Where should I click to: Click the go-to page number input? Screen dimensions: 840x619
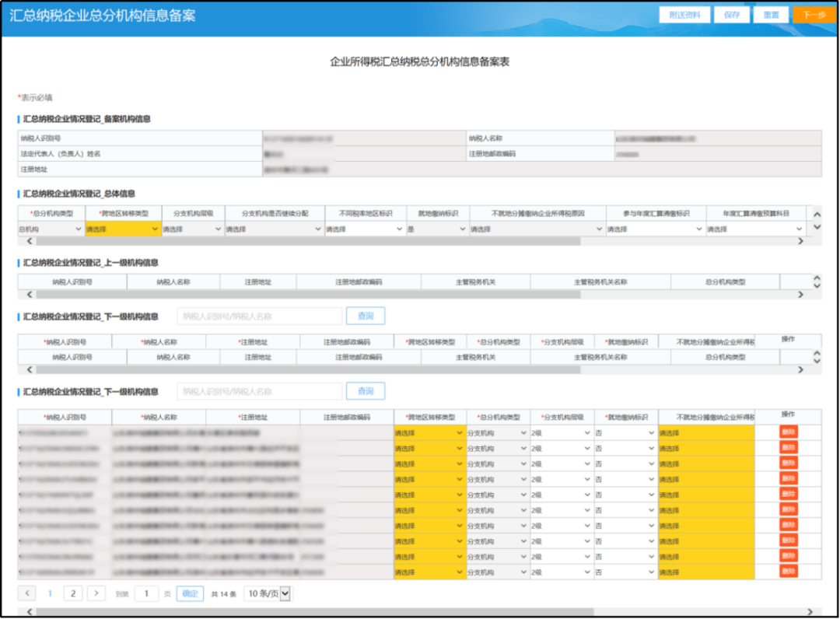click(x=146, y=593)
